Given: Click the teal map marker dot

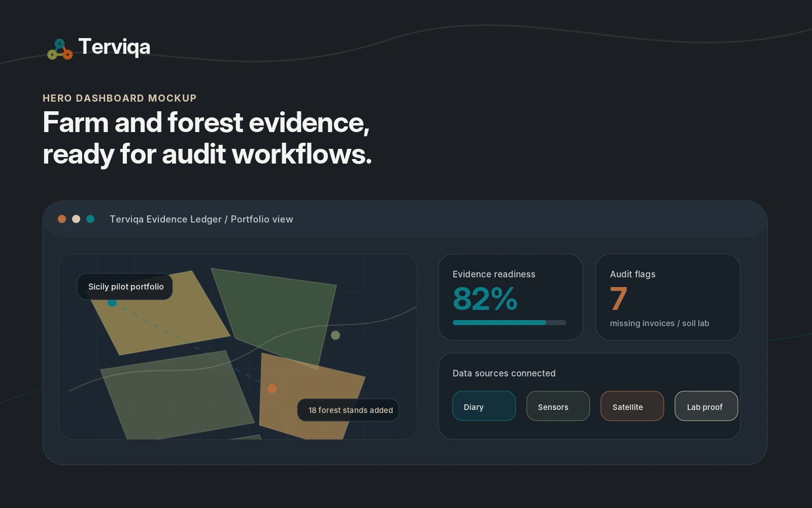Looking at the screenshot, I should 112,303.
